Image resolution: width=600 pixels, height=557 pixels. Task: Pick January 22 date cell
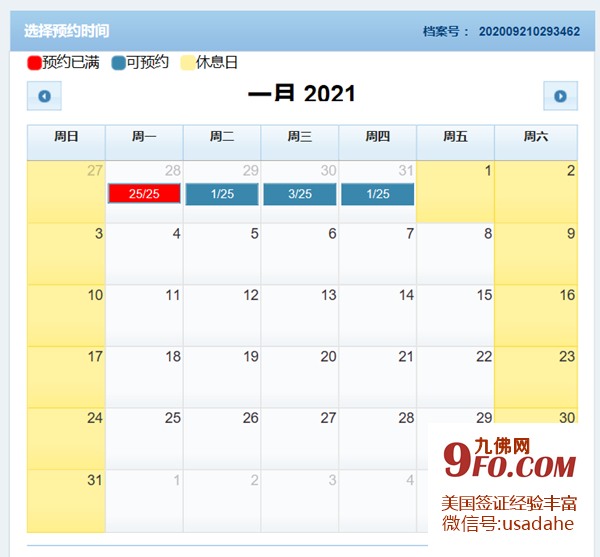(x=455, y=377)
